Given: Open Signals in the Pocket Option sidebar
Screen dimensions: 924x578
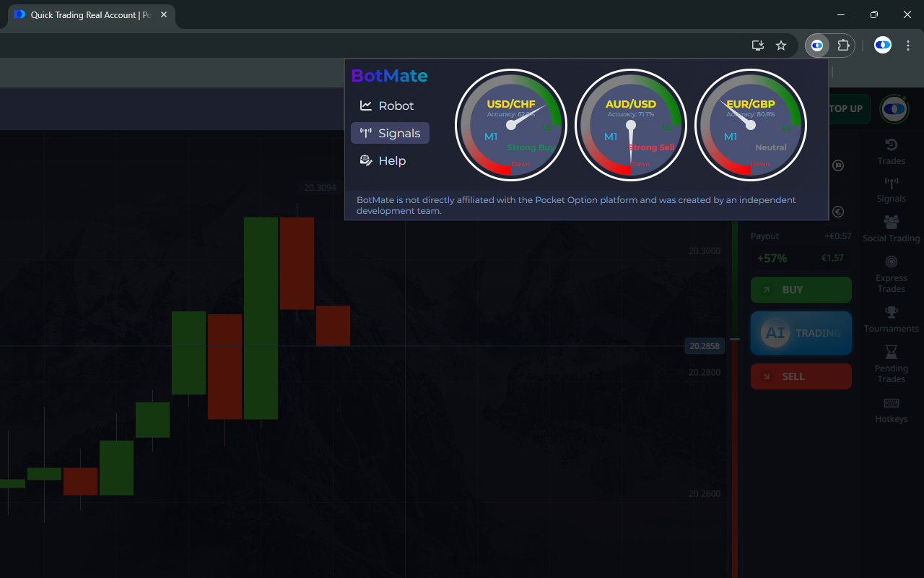Looking at the screenshot, I should (x=892, y=190).
